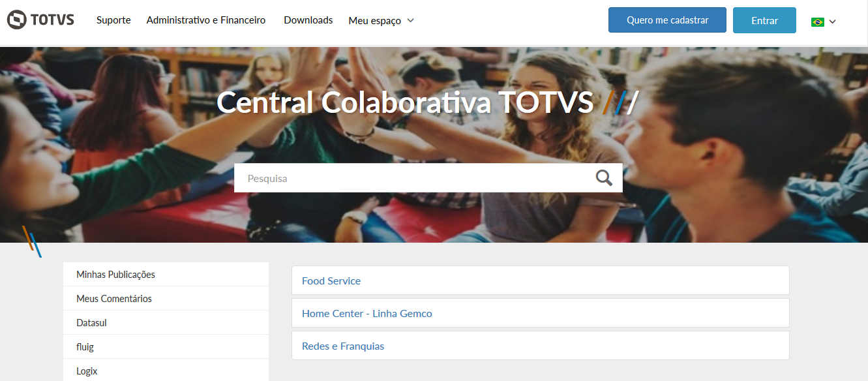The image size is (868, 381).
Task: Click the TOTVS logo
Action: point(40,20)
